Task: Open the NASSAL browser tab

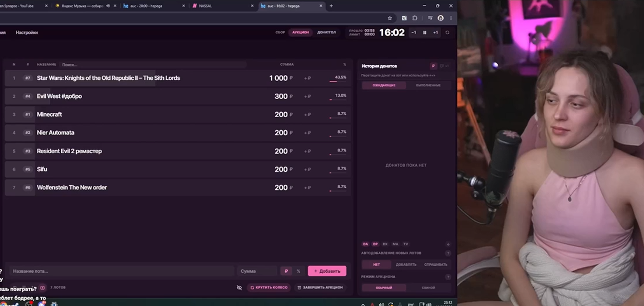Action: [222, 6]
